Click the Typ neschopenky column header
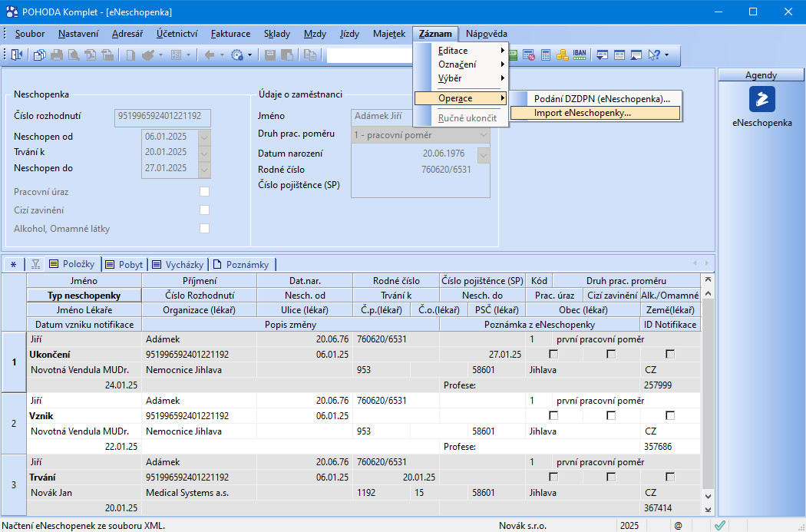 84,295
